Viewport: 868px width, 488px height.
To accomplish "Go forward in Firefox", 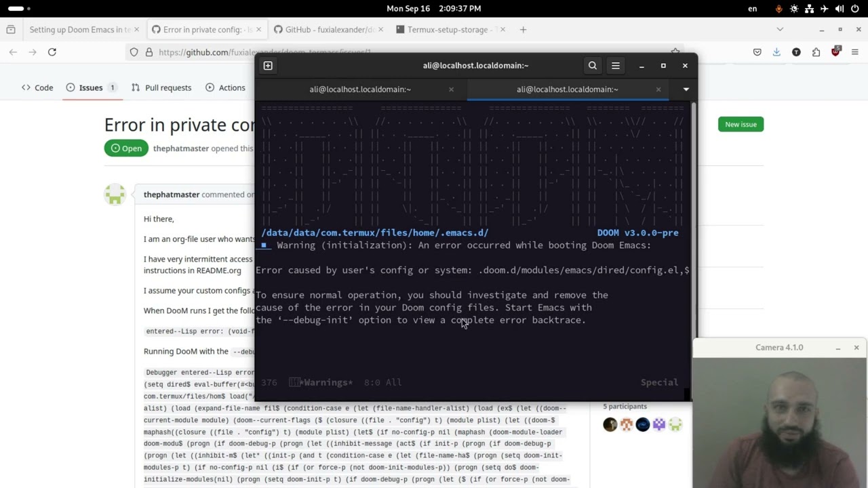I will click(33, 52).
